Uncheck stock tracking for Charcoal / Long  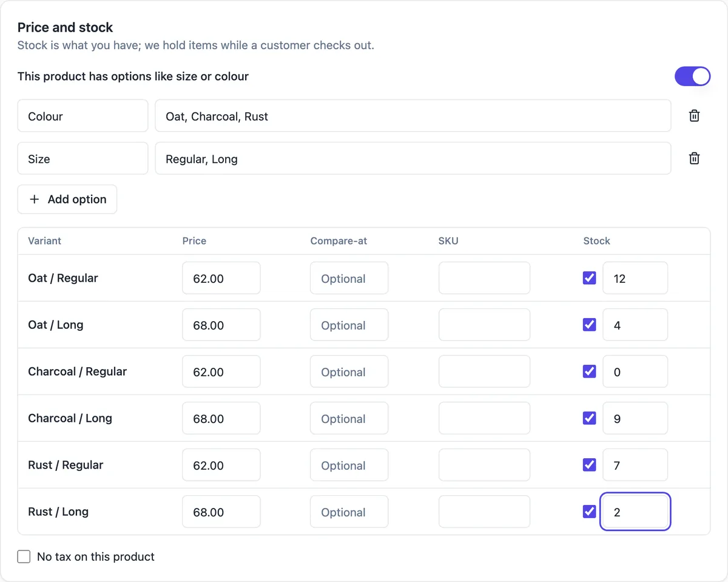click(x=589, y=418)
